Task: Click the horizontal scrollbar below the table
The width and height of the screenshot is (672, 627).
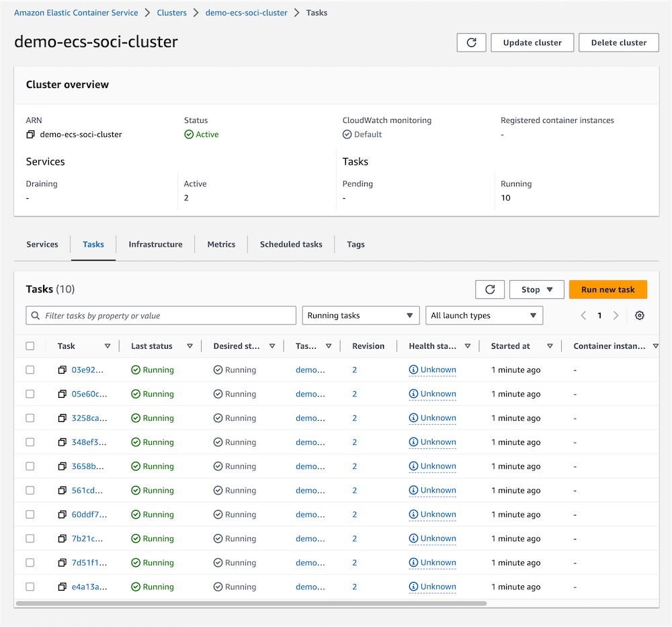Action: click(x=251, y=603)
